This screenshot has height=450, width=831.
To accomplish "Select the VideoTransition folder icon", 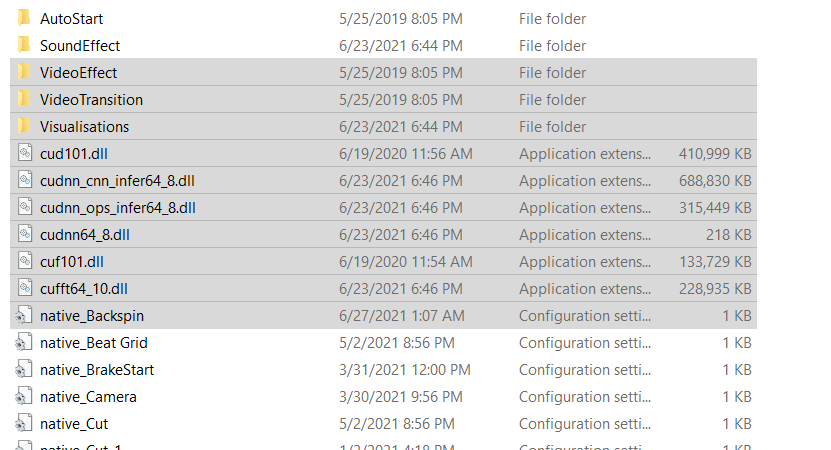I will (24, 99).
